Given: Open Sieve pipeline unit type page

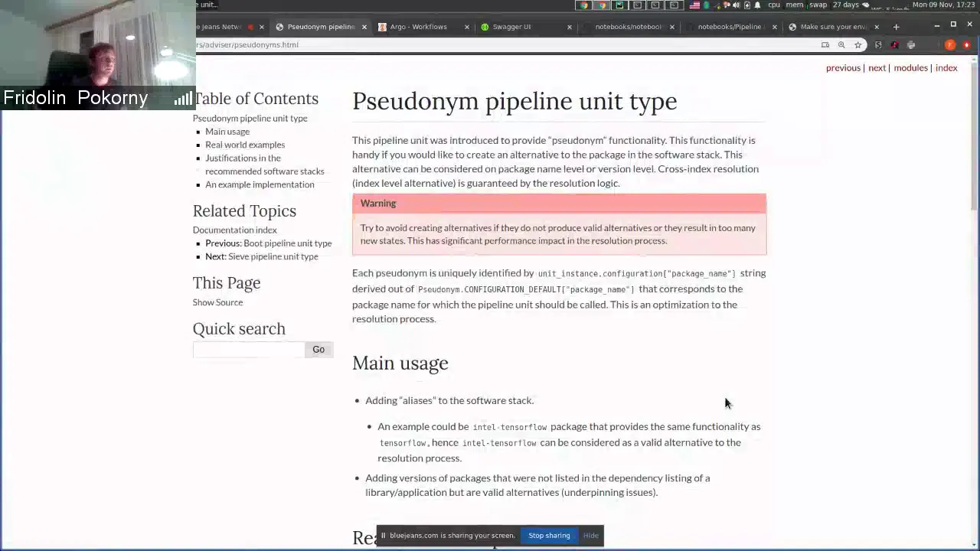Looking at the screenshot, I should pyautogui.click(x=273, y=256).
